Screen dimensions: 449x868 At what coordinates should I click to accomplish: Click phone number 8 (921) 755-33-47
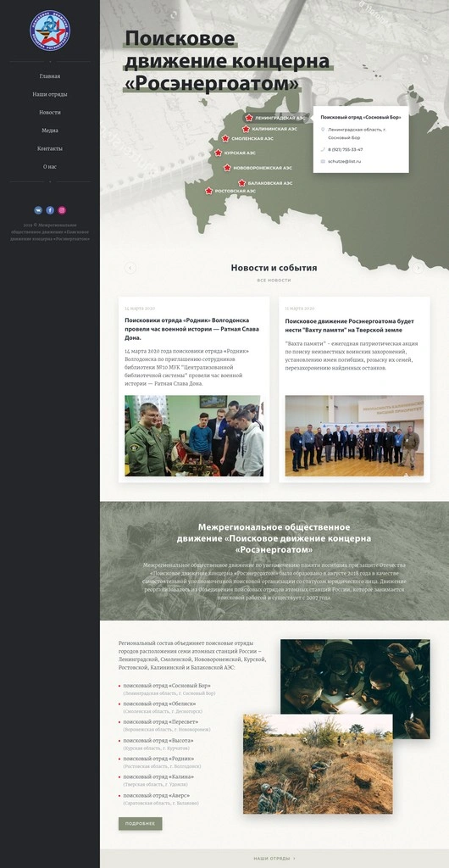pos(346,149)
